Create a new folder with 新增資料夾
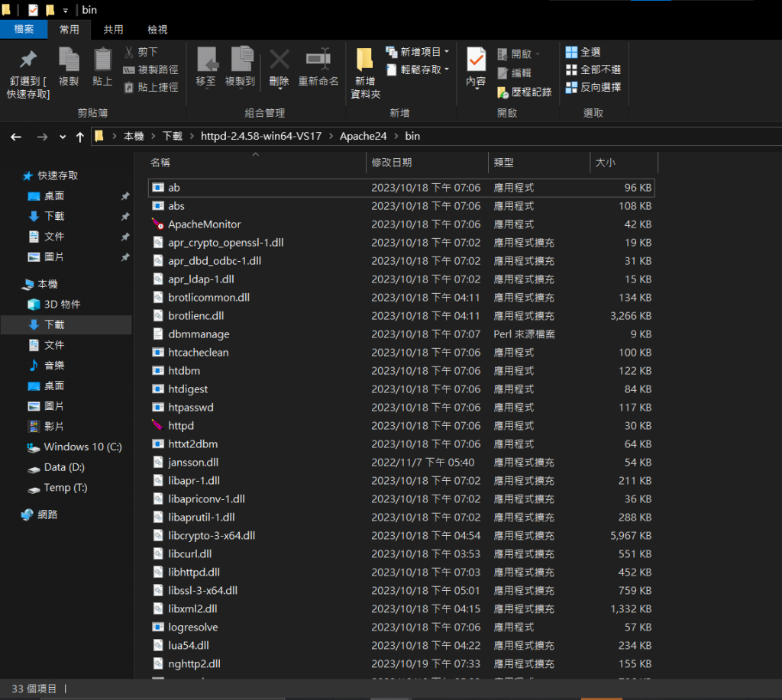782x700 pixels. click(x=365, y=73)
